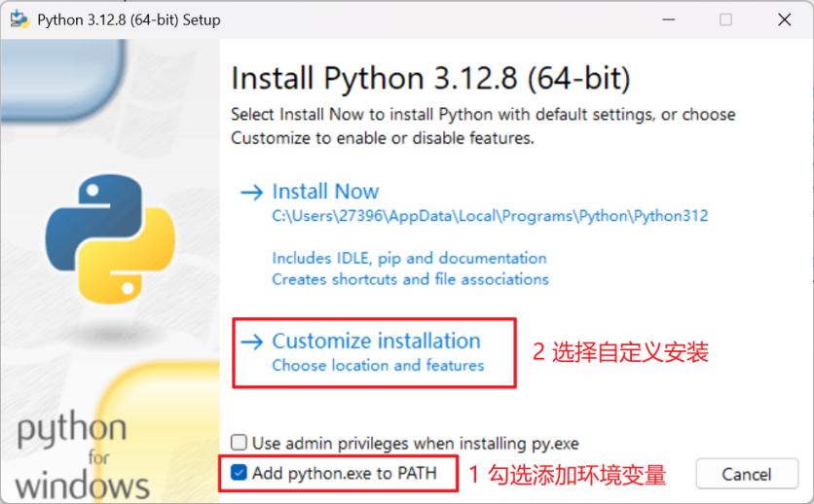Close the Python Setup window
The width and height of the screenshot is (814, 504).
tap(785, 19)
